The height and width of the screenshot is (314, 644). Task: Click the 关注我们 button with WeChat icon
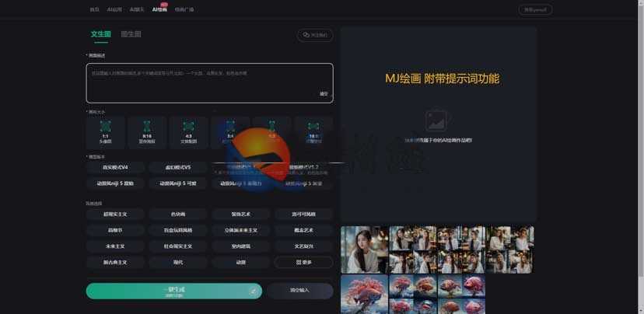pos(314,35)
